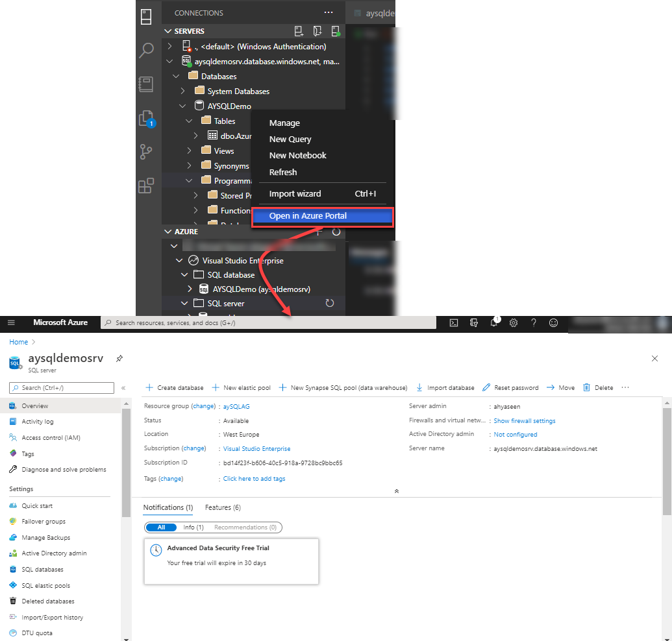Open the feedback smiley icon

tap(553, 323)
